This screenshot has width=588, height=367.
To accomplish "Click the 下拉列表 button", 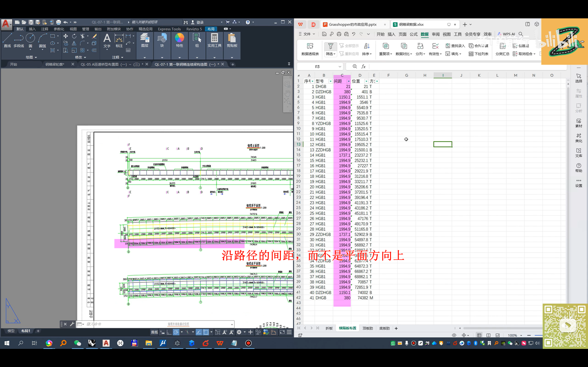I will tap(478, 54).
